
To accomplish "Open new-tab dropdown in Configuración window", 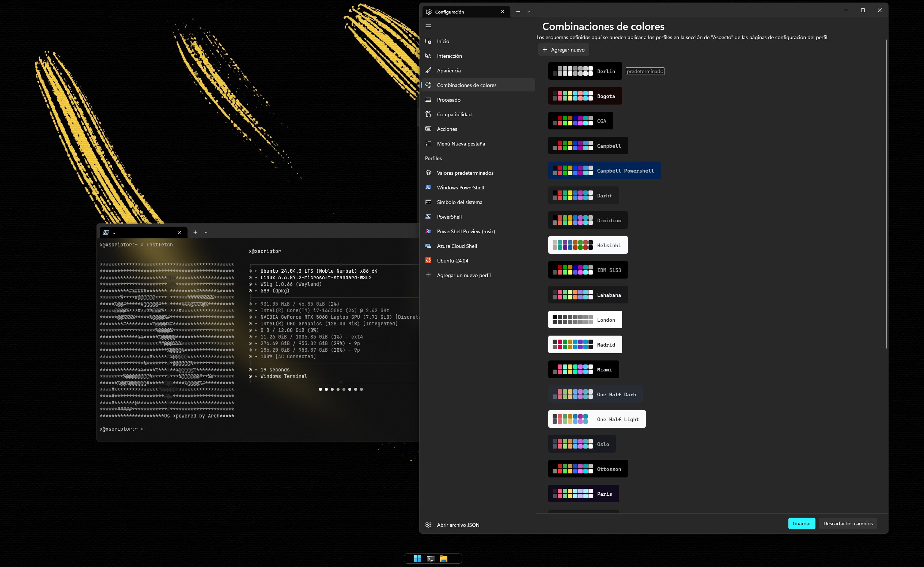I will coord(529,12).
